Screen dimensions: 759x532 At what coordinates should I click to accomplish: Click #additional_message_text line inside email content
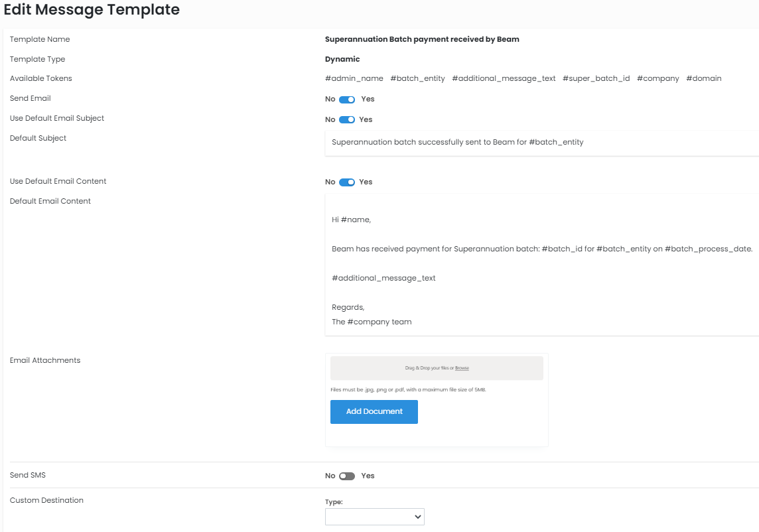[383, 279]
